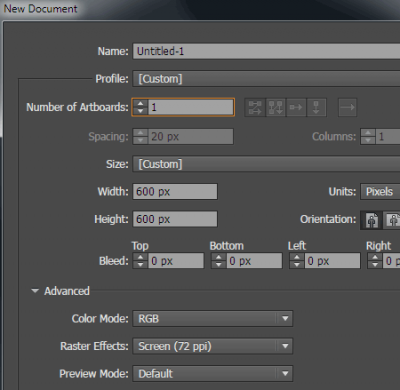The image size is (400, 390).
Task: Click the Left bleed stepper arrows
Action: tap(297, 261)
